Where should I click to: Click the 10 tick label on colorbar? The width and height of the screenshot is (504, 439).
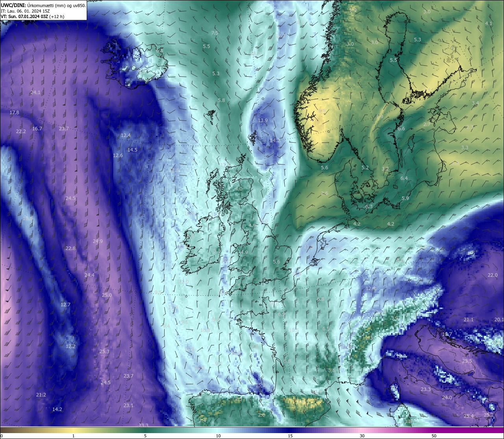point(218,436)
